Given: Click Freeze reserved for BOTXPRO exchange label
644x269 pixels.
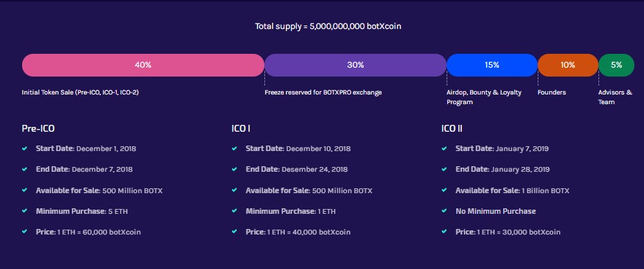Looking at the screenshot, I should (x=323, y=92).
